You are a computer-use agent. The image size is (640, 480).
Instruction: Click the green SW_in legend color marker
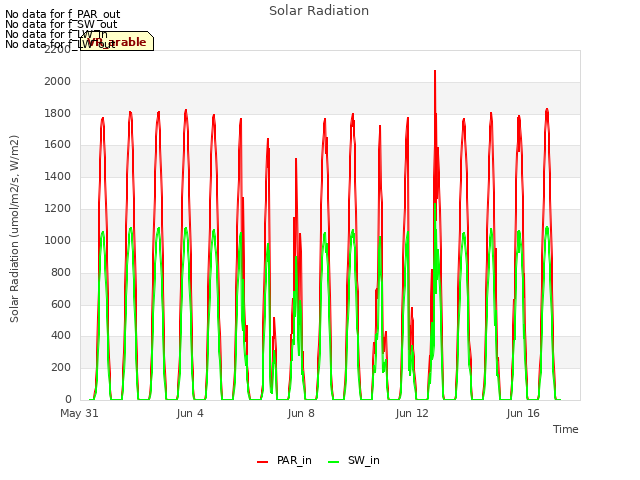coord(333,462)
